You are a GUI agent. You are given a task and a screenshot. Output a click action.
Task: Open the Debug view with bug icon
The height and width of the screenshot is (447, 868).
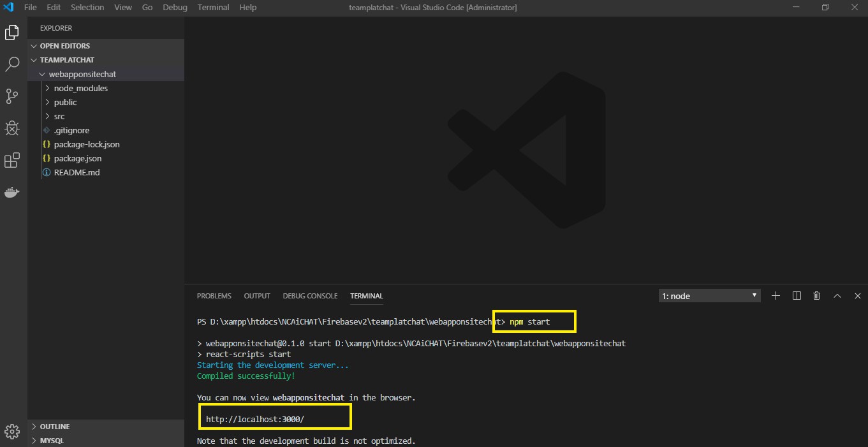[12, 128]
